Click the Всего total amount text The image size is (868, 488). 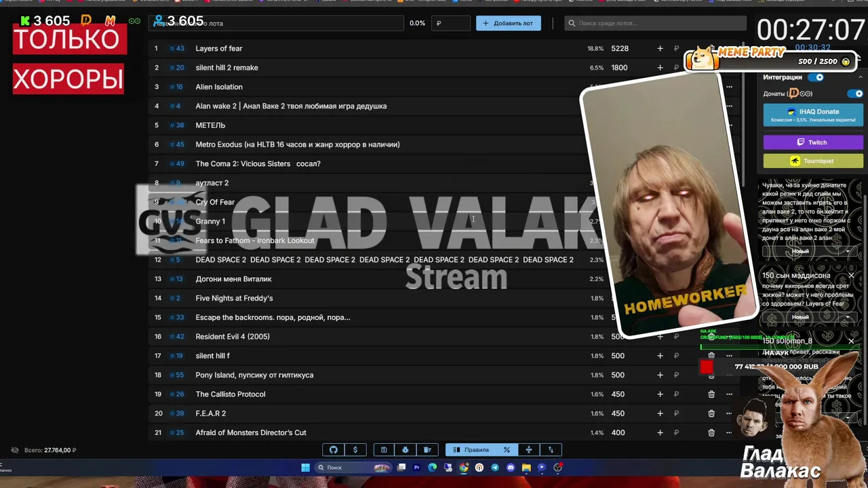point(50,450)
